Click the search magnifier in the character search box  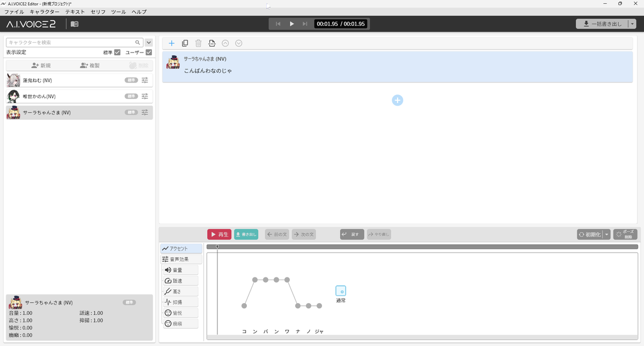pyautogui.click(x=138, y=42)
